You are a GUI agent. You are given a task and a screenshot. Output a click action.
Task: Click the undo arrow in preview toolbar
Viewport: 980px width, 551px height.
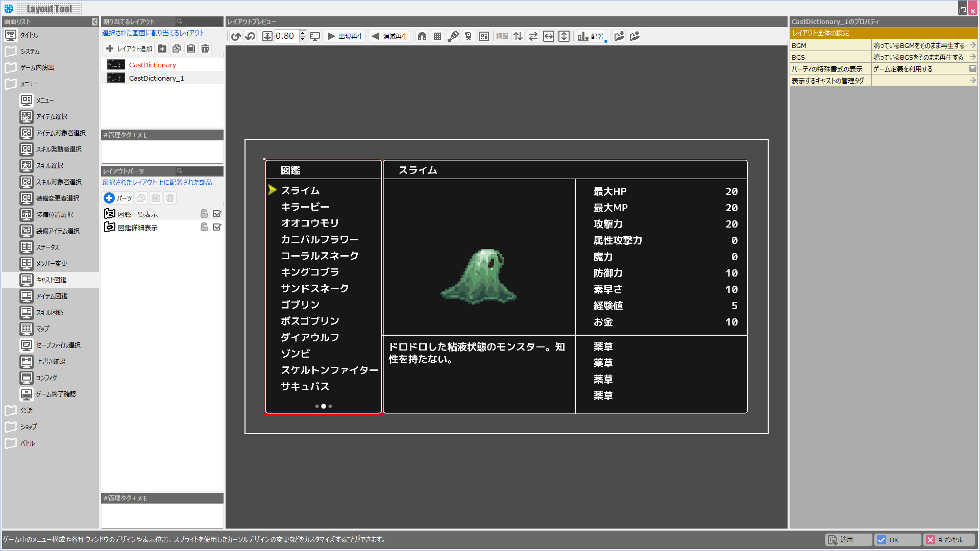[x=236, y=36]
